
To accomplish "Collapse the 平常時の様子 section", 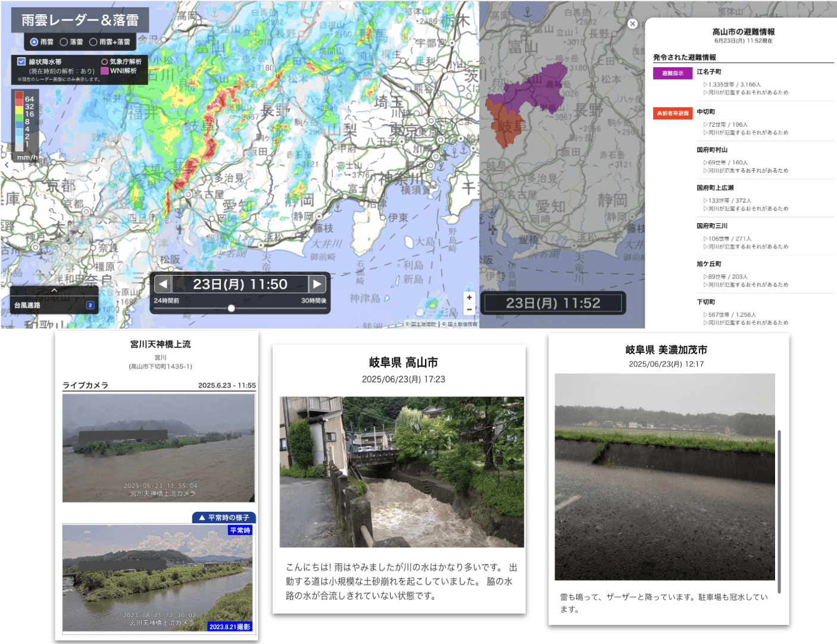I will coord(224,518).
